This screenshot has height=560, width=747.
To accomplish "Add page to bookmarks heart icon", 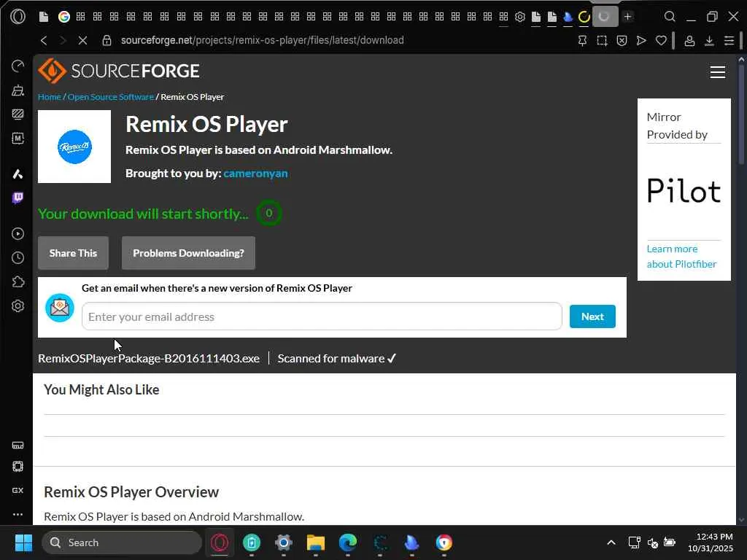I will [x=661, y=41].
